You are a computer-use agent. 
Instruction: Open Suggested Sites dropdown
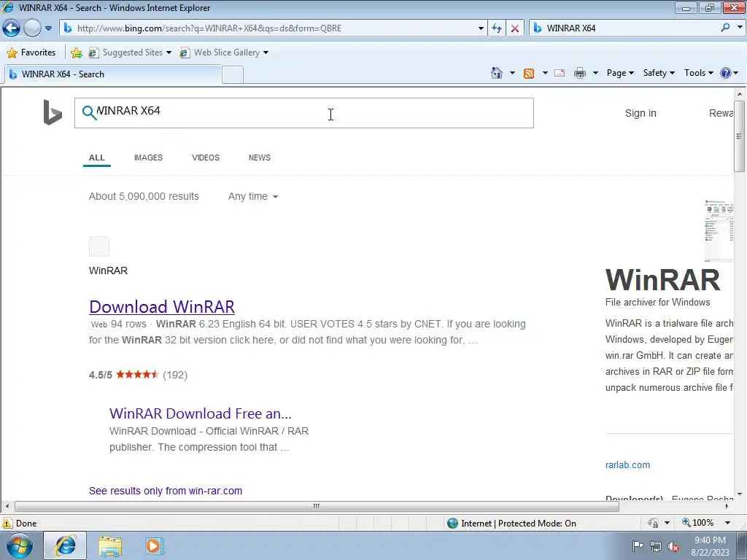pos(130,52)
